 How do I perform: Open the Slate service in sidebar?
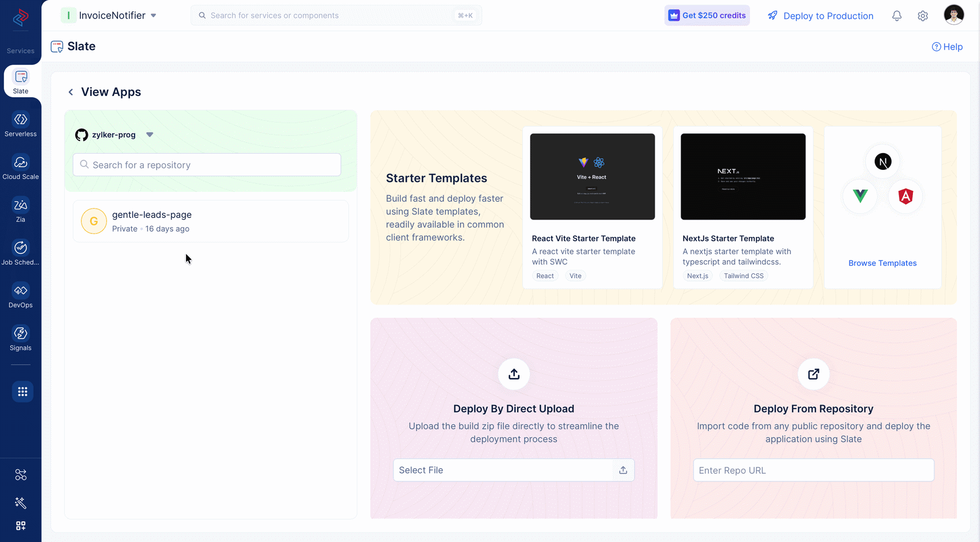pos(21,81)
